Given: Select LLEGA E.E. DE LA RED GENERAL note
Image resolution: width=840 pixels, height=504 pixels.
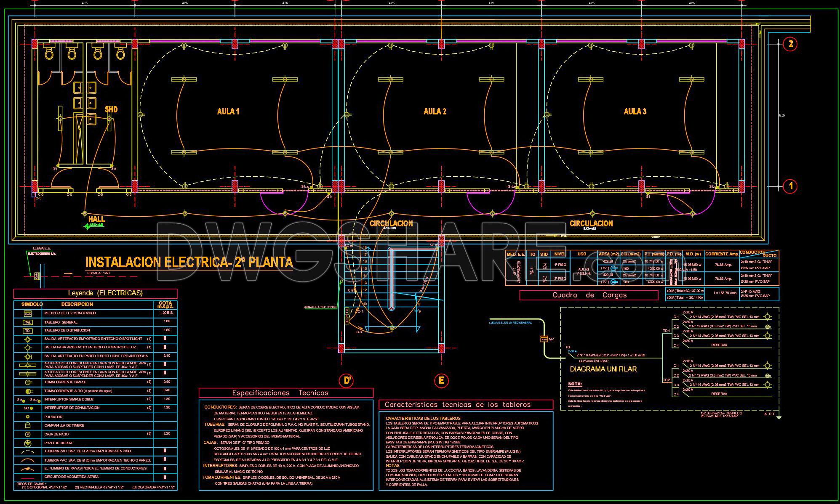Looking at the screenshot, I should pos(510,323).
